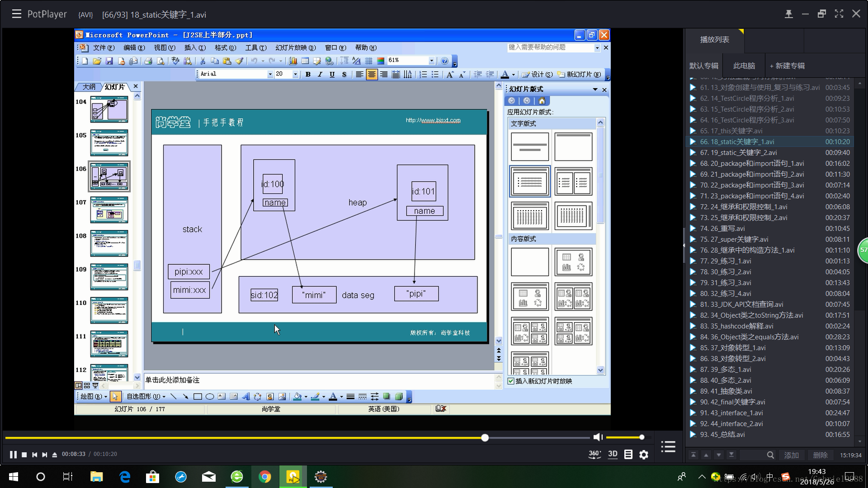
Task: Toggle Bold formatting button
Action: pos(308,75)
